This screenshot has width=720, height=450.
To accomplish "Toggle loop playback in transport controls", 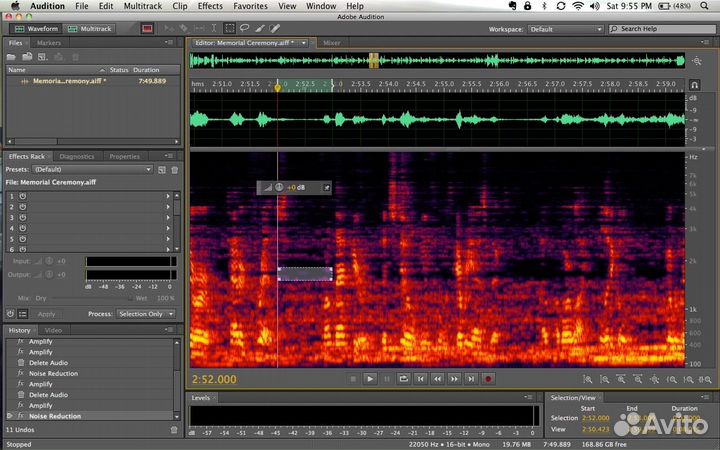I will (403, 379).
